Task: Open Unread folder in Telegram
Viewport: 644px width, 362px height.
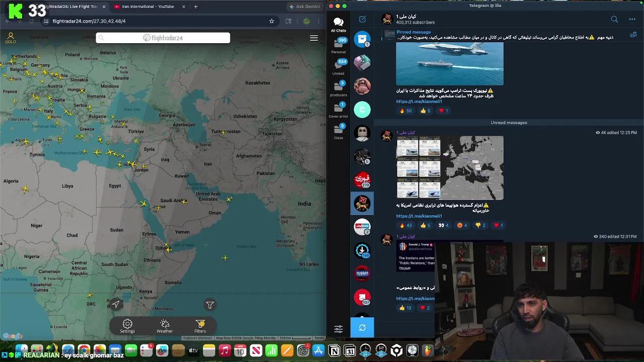Action: [x=339, y=67]
